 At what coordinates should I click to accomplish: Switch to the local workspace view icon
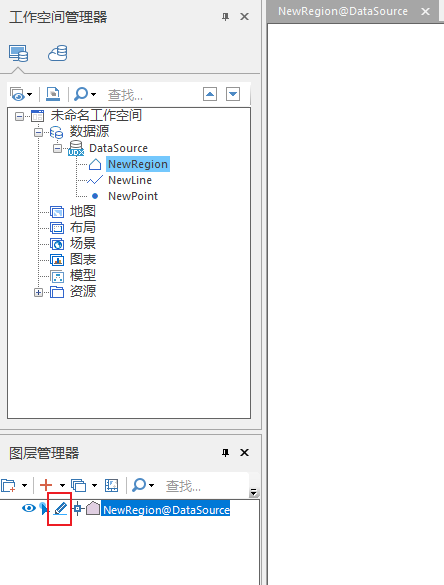(19, 53)
